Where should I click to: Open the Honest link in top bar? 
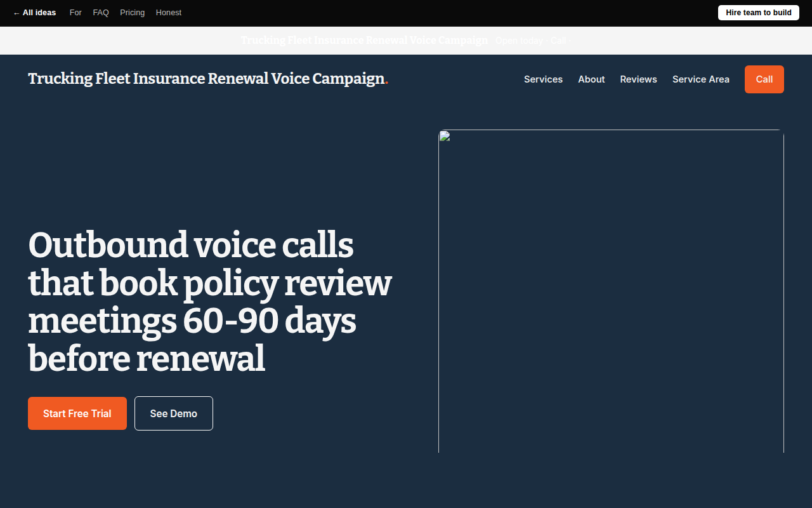[x=169, y=13]
